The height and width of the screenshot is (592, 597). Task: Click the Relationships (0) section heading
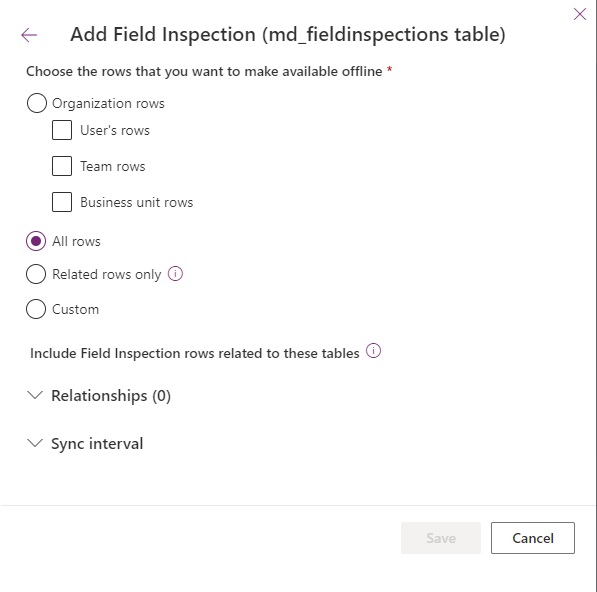point(111,396)
